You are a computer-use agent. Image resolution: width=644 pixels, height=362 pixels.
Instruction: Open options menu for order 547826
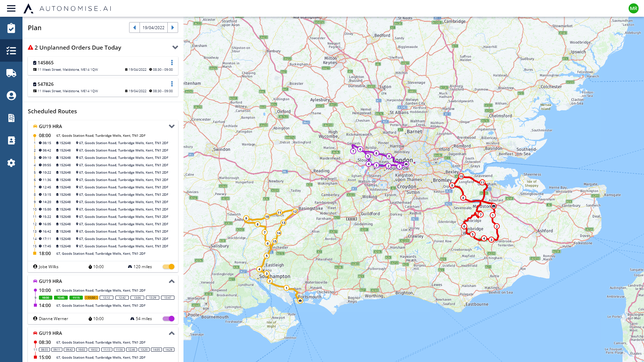click(x=172, y=84)
